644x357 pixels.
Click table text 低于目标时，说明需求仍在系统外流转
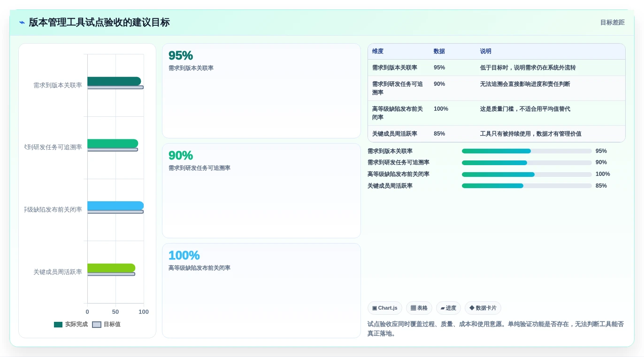point(528,68)
